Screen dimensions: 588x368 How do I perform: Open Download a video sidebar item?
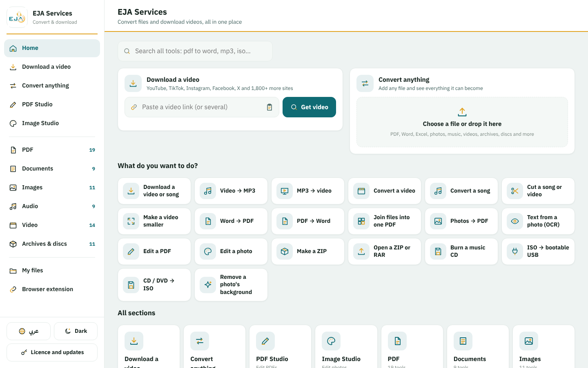click(52, 67)
